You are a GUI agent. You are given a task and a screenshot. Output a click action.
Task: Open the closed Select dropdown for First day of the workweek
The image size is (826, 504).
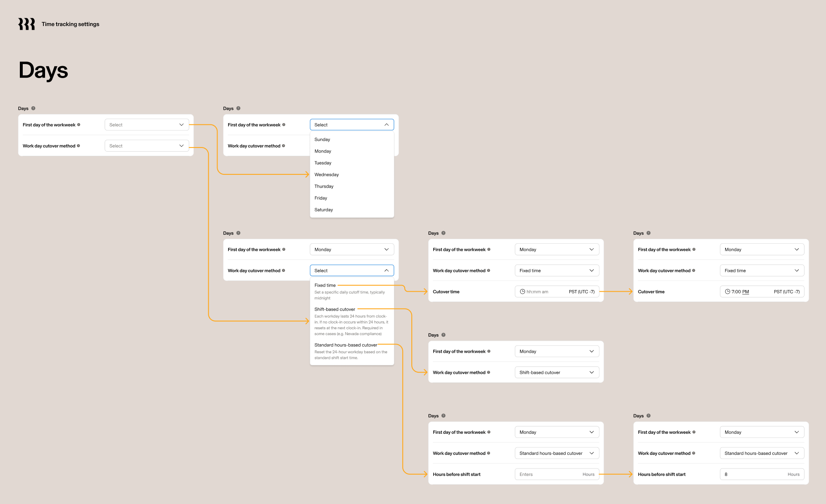pyautogui.click(x=147, y=125)
